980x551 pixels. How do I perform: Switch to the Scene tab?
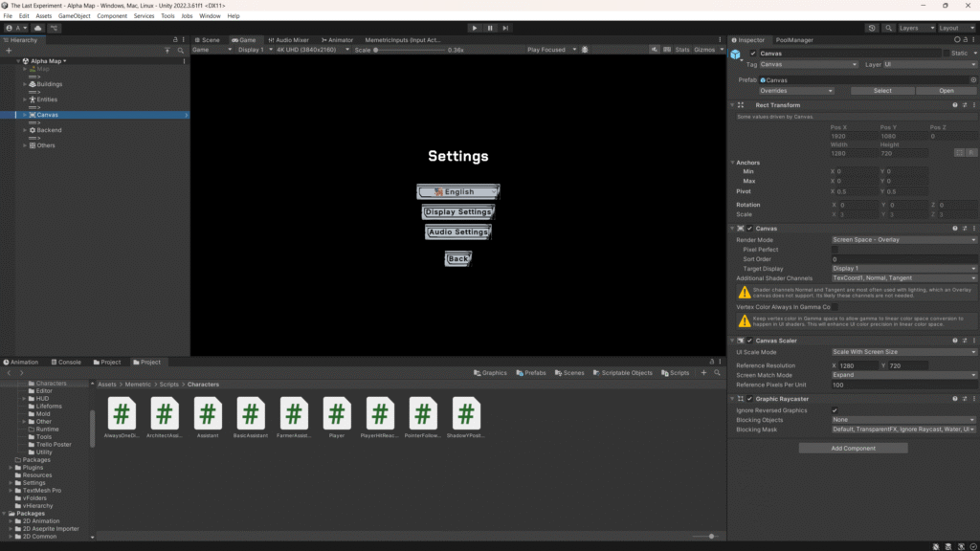click(x=209, y=40)
